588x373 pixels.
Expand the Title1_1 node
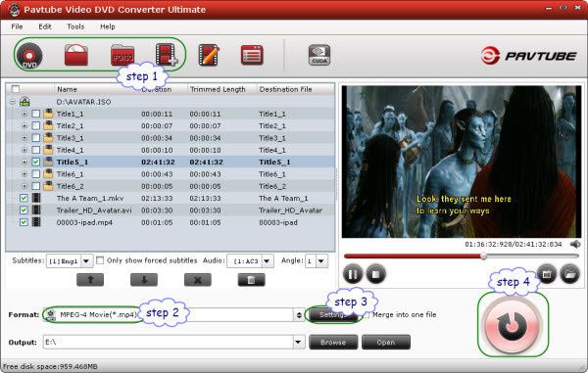pos(24,114)
